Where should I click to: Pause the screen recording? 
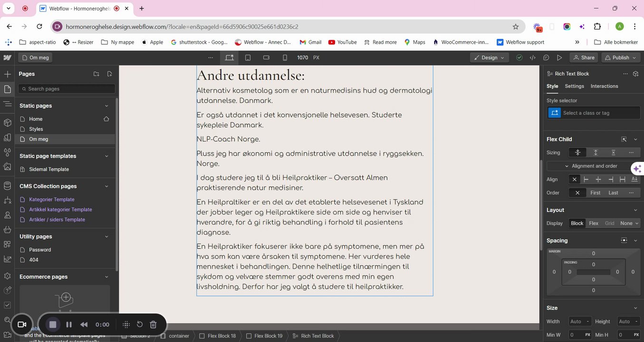pyautogui.click(x=69, y=325)
